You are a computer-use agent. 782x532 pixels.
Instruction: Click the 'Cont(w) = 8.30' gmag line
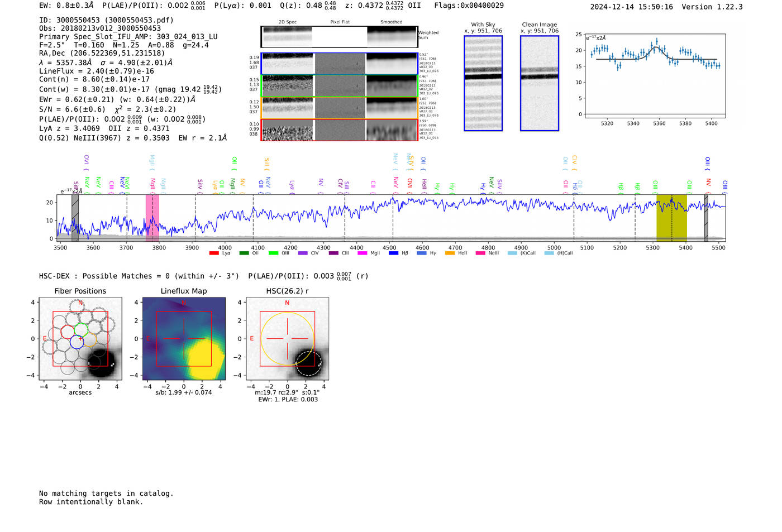[x=130, y=89]
